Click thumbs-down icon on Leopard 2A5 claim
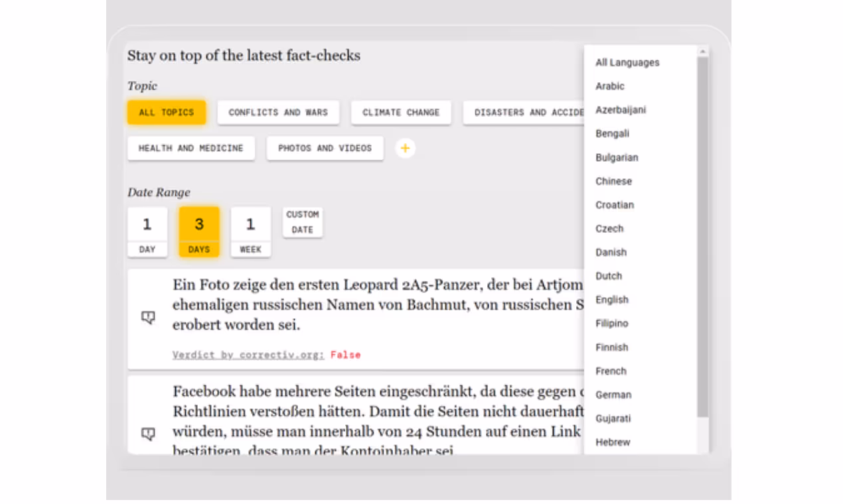 pos(149,318)
